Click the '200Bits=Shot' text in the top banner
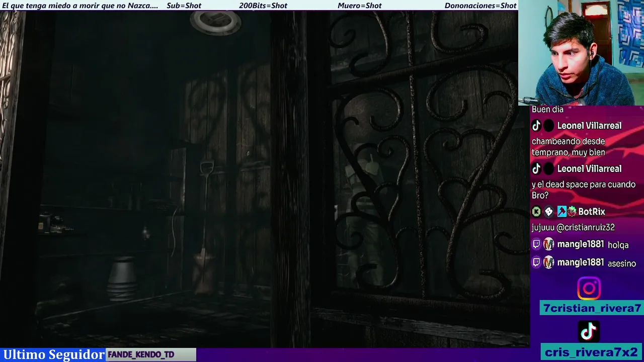The height and width of the screenshot is (362, 644). [x=263, y=6]
